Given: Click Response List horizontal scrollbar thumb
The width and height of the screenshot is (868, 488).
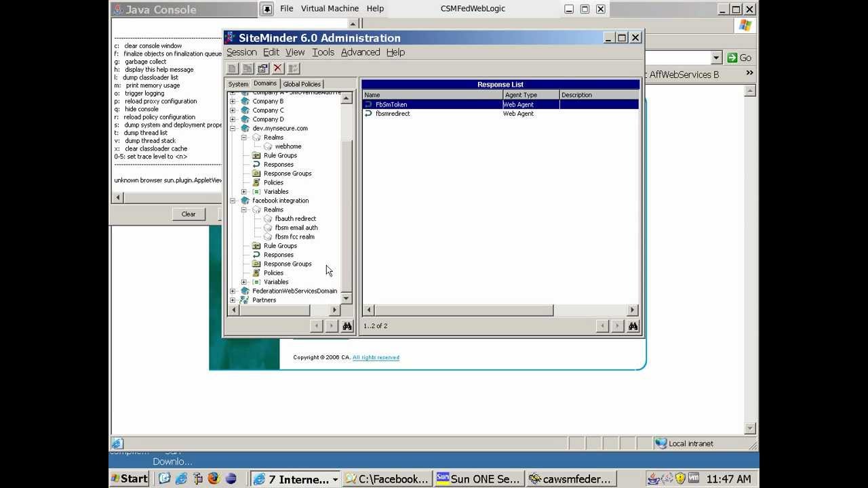Looking at the screenshot, I should point(463,310).
